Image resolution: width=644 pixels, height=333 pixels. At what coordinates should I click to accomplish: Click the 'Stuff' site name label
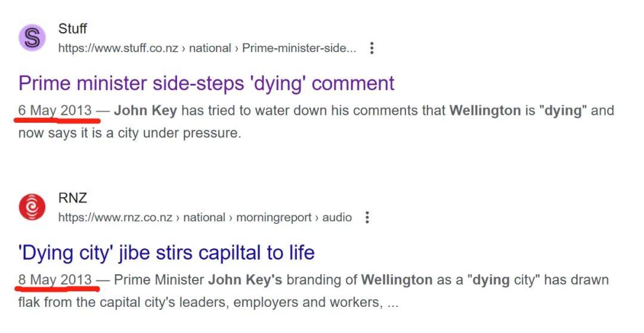tap(73, 29)
